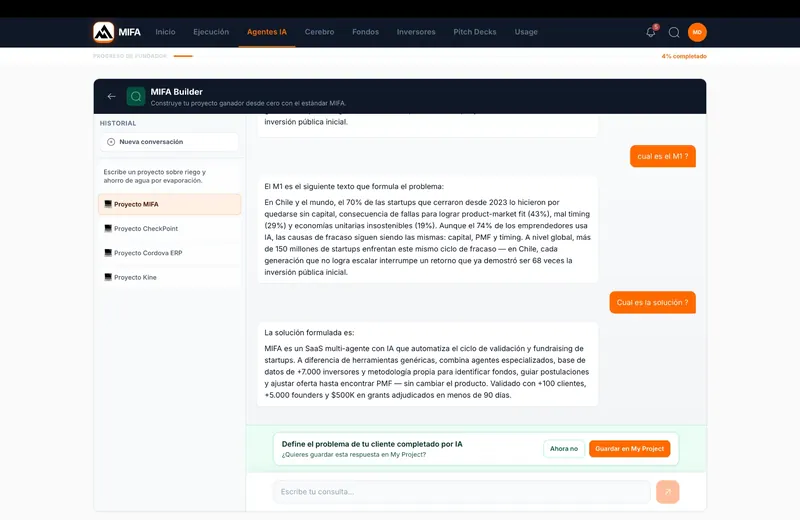Open the Ejecución nav item

tap(211, 32)
